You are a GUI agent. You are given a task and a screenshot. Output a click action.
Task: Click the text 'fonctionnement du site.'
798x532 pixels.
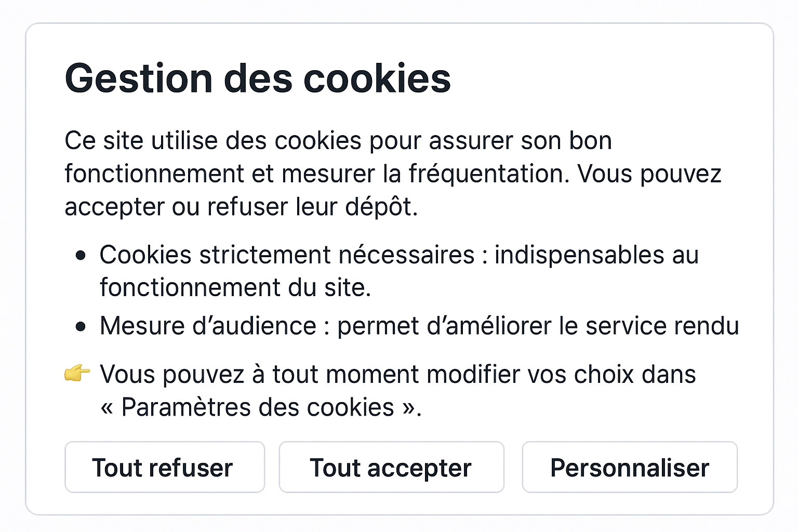click(x=235, y=287)
